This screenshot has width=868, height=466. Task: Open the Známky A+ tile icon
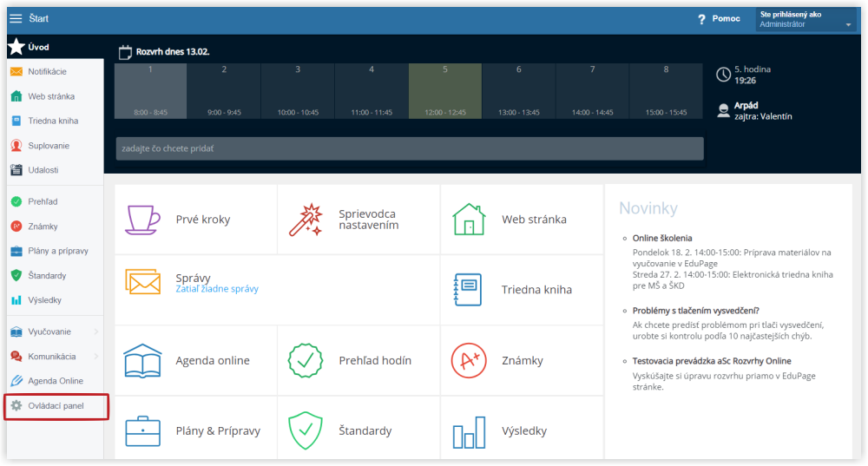[469, 361]
